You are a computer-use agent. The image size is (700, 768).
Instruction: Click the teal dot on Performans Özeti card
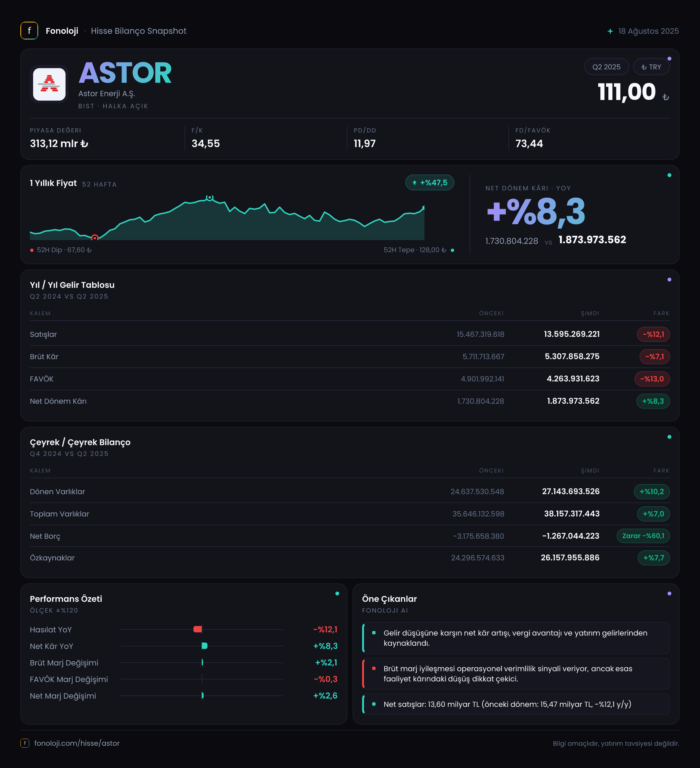(337, 594)
